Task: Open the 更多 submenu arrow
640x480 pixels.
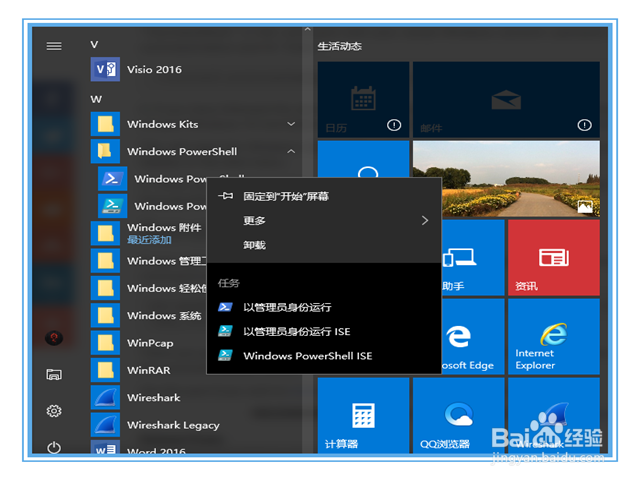Action: pos(425,221)
